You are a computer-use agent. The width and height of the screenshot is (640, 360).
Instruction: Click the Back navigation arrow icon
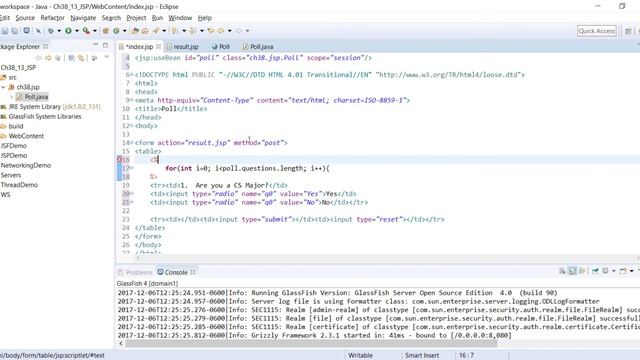tap(221, 31)
